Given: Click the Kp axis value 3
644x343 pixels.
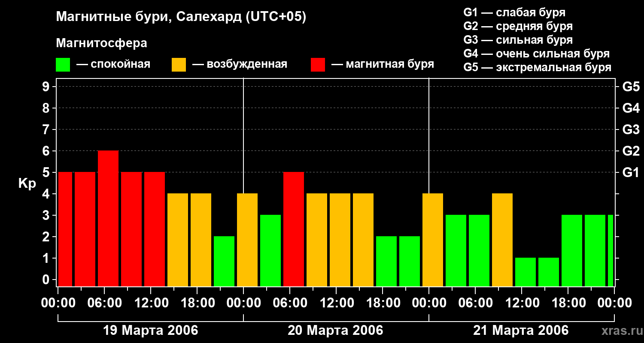Looking at the screenshot, I should pyautogui.click(x=47, y=215).
